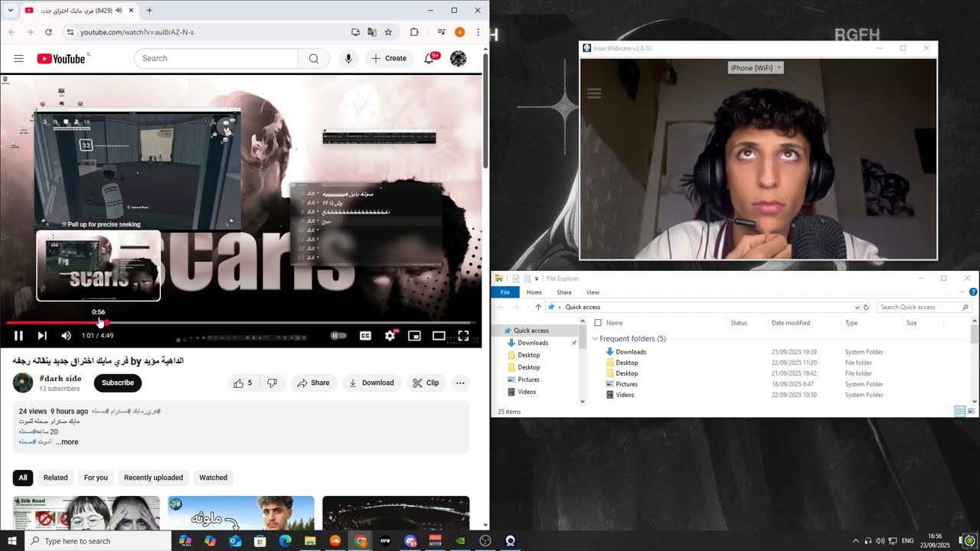Image resolution: width=980 pixels, height=551 pixels.
Task: Click the YouTube search magnifier button
Action: (314, 58)
